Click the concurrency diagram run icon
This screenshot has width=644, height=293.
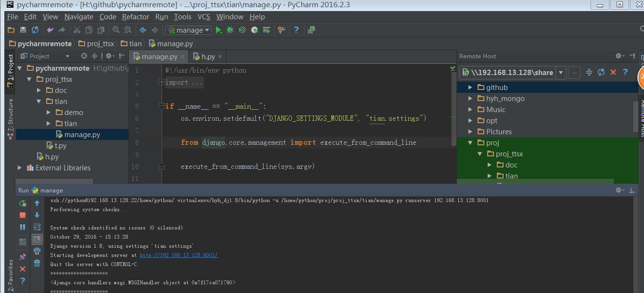point(266,30)
